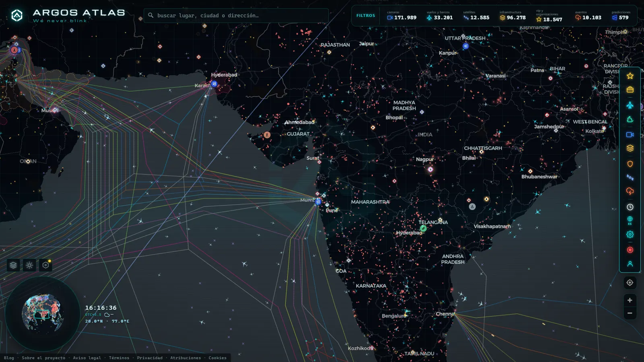The image size is (644, 362).
Task: Click the hexagon button with yellow dot
Action: click(x=45, y=265)
